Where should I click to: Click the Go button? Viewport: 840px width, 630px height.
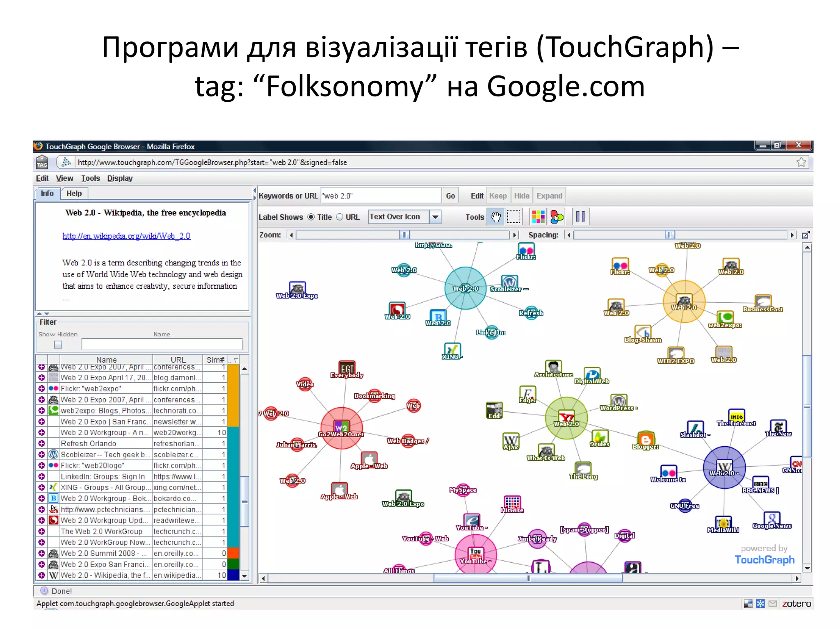tap(450, 196)
